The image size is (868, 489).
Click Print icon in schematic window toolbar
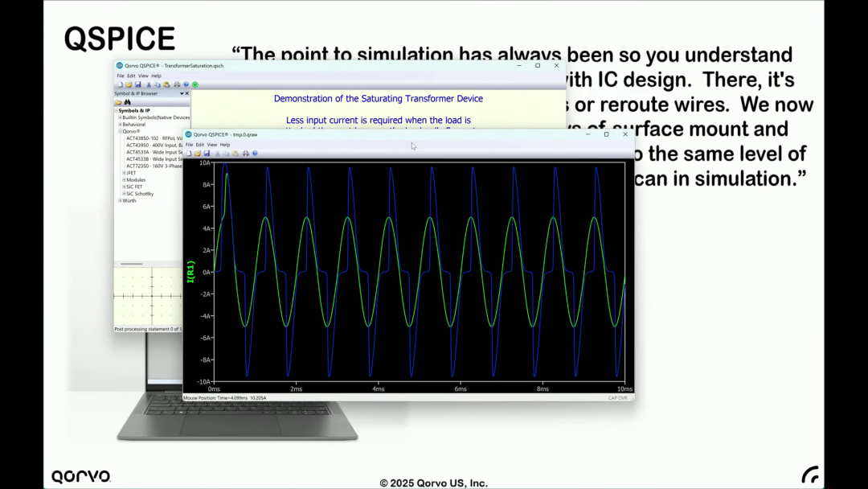point(177,84)
